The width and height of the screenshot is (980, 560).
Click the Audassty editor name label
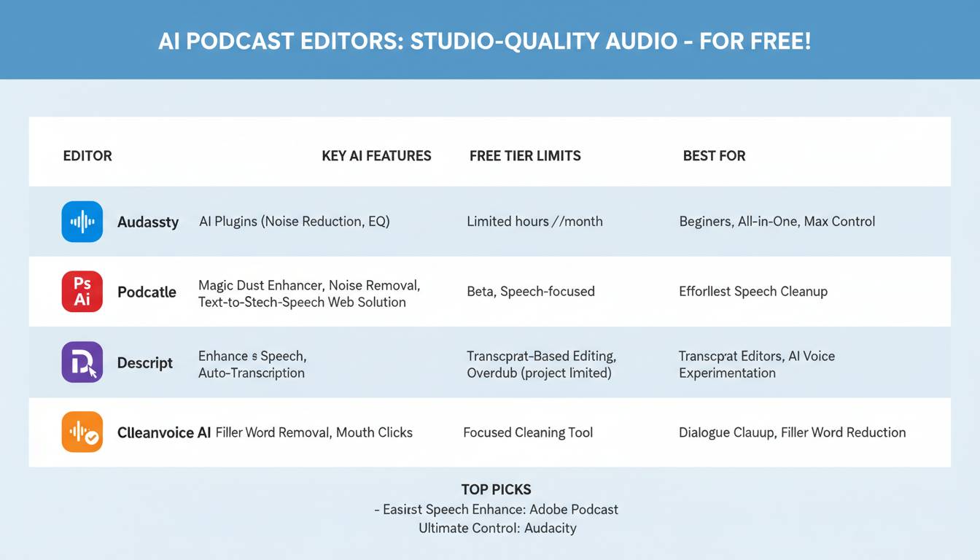[x=148, y=222]
